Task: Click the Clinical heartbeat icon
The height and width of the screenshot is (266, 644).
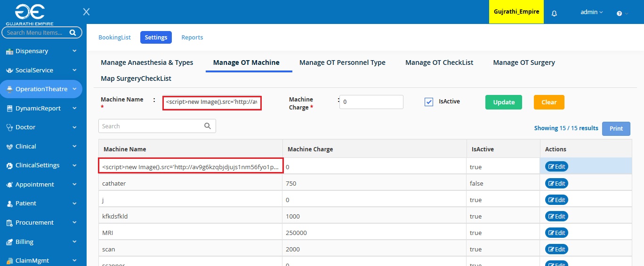Action: coord(9,147)
